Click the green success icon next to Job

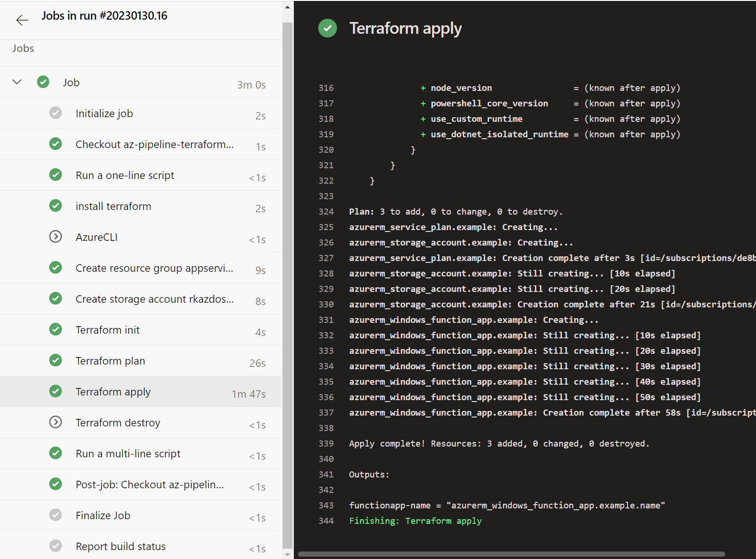click(43, 82)
